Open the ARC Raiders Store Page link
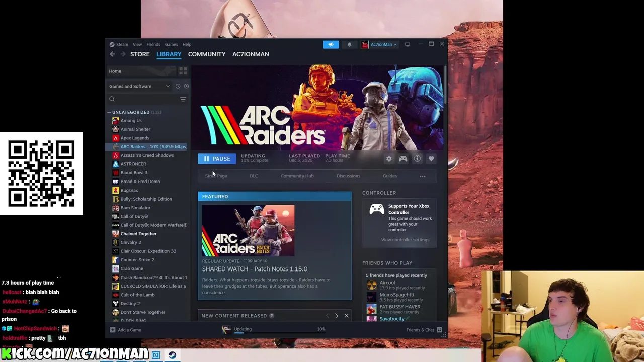The width and height of the screenshot is (644, 362). (216, 176)
